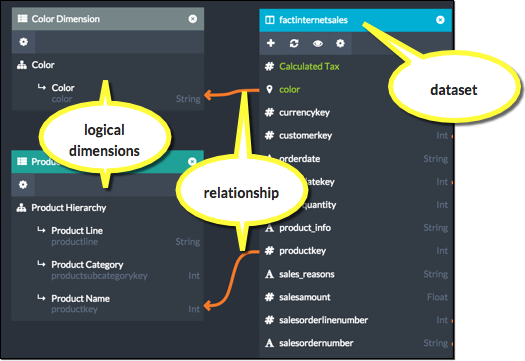The height and width of the screenshot is (361, 525).
Task: Close the factinternetsales dataset panel
Action: tap(440, 20)
